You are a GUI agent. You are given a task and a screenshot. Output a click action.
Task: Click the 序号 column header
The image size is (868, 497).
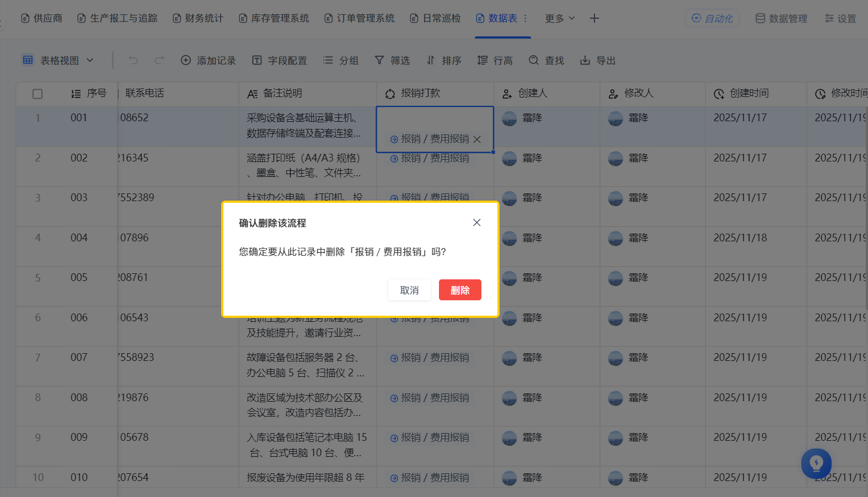coord(89,94)
